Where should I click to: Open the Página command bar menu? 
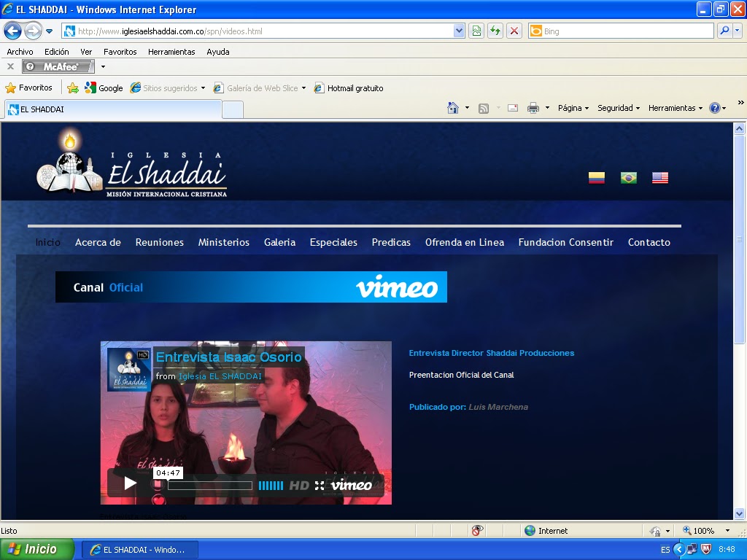(573, 108)
